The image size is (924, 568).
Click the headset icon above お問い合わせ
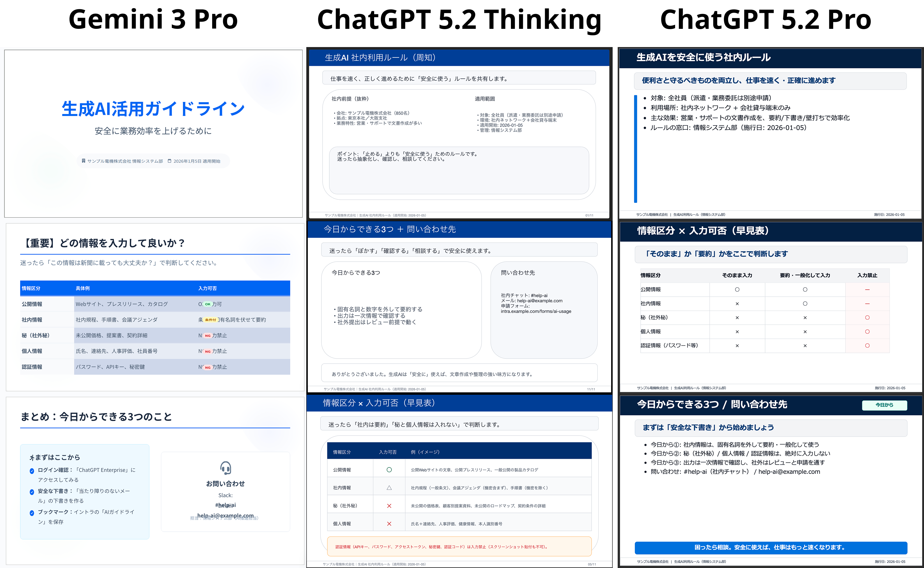[x=226, y=469]
